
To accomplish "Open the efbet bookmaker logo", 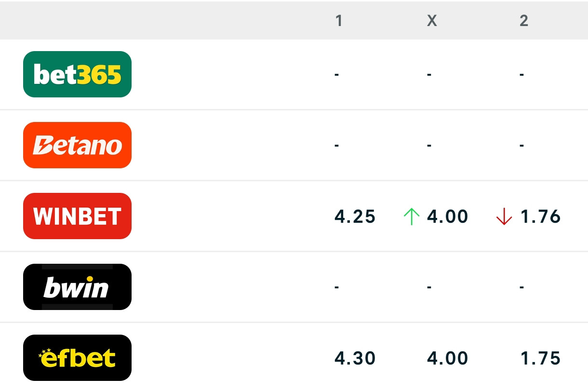I will tap(77, 358).
